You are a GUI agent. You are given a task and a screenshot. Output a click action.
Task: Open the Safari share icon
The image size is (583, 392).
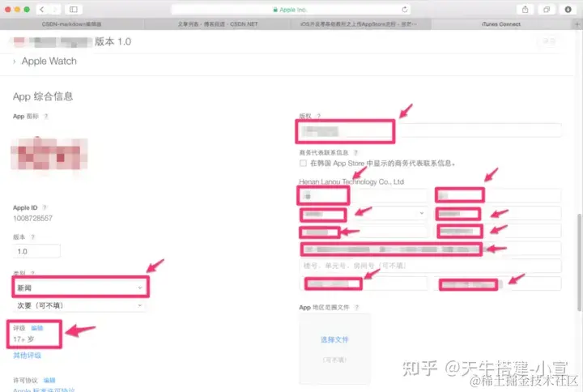click(525, 9)
